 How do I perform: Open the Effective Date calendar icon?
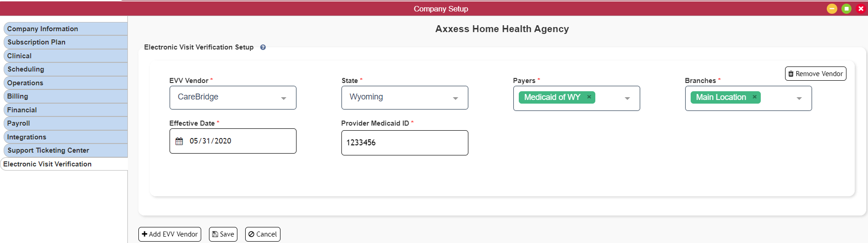[x=179, y=141]
